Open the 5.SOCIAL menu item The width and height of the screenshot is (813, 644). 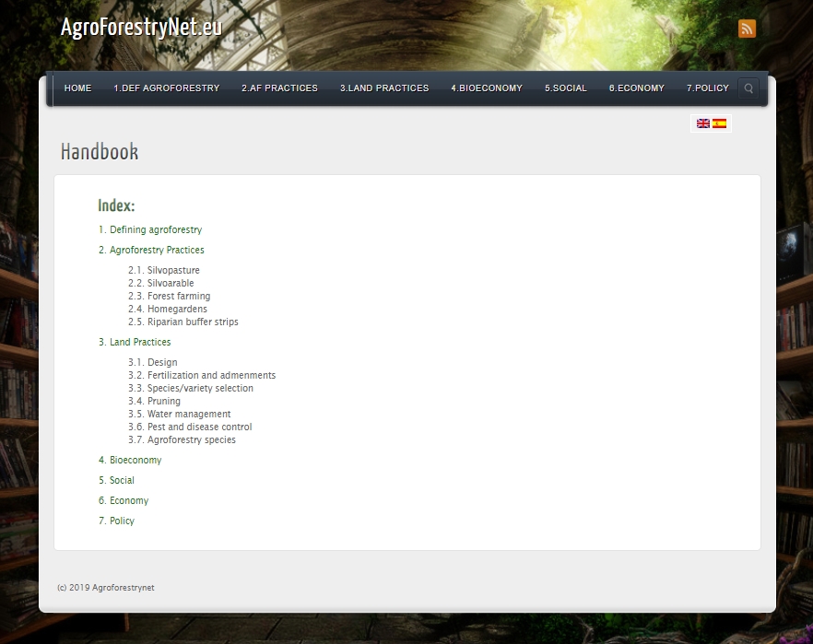566,88
